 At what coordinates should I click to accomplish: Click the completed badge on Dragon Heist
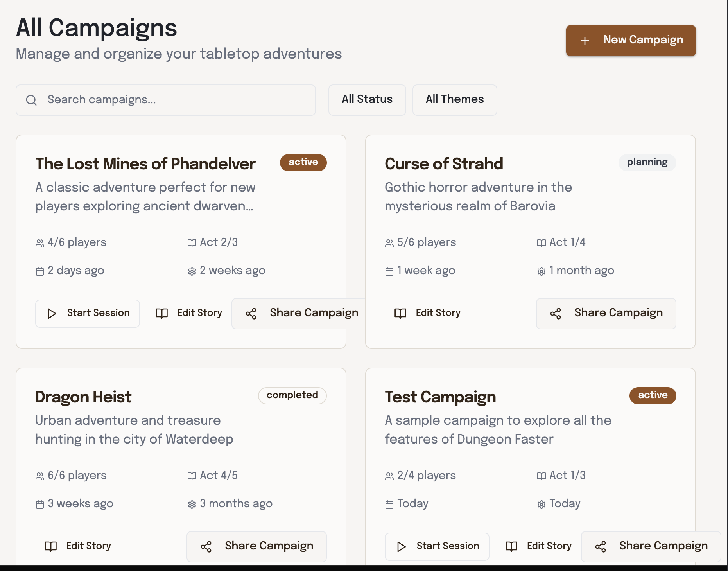tap(292, 395)
